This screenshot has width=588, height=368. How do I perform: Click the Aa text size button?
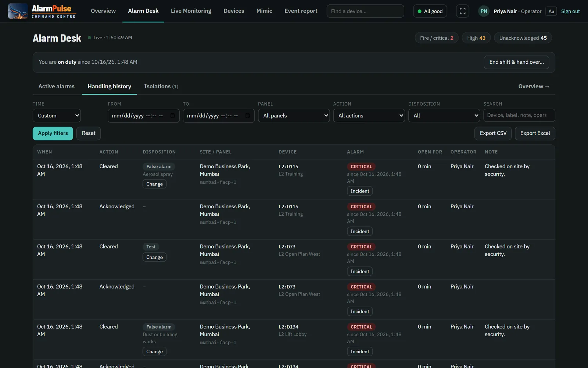551,11
